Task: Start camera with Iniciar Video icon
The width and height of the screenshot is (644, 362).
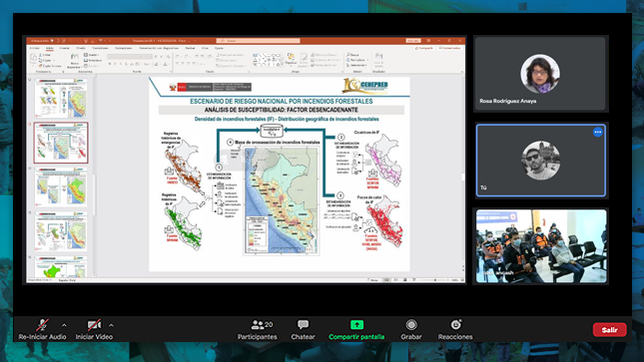Action: [x=94, y=325]
